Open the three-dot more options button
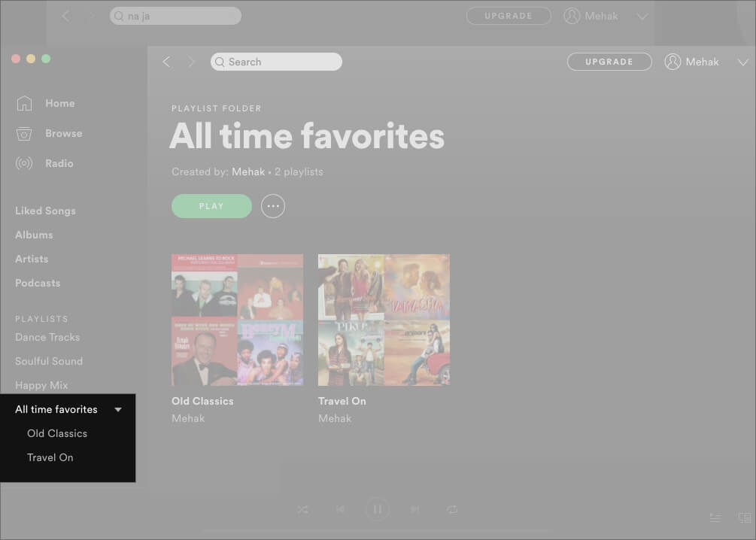756x540 pixels. coord(273,206)
